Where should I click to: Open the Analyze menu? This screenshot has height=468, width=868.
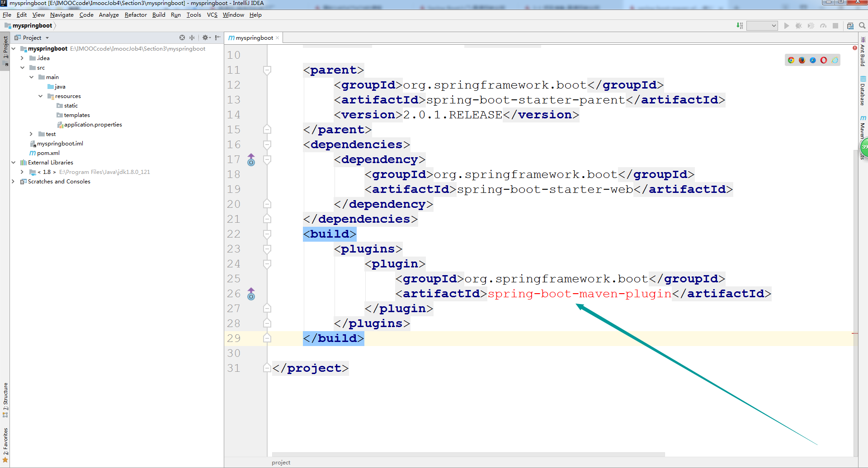[x=109, y=14]
